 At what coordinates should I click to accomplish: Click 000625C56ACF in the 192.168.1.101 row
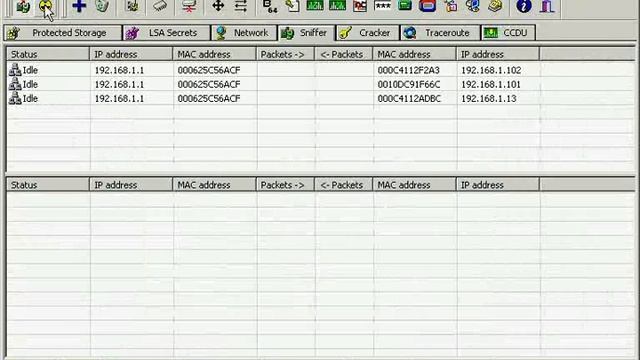pyautogui.click(x=209, y=84)
